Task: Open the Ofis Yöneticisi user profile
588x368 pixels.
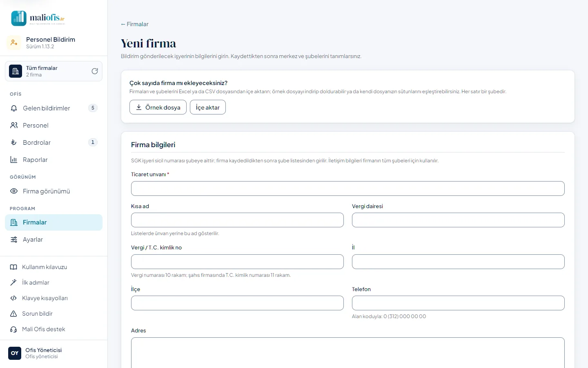Action: pyautogui.click(x=53, y=353)
